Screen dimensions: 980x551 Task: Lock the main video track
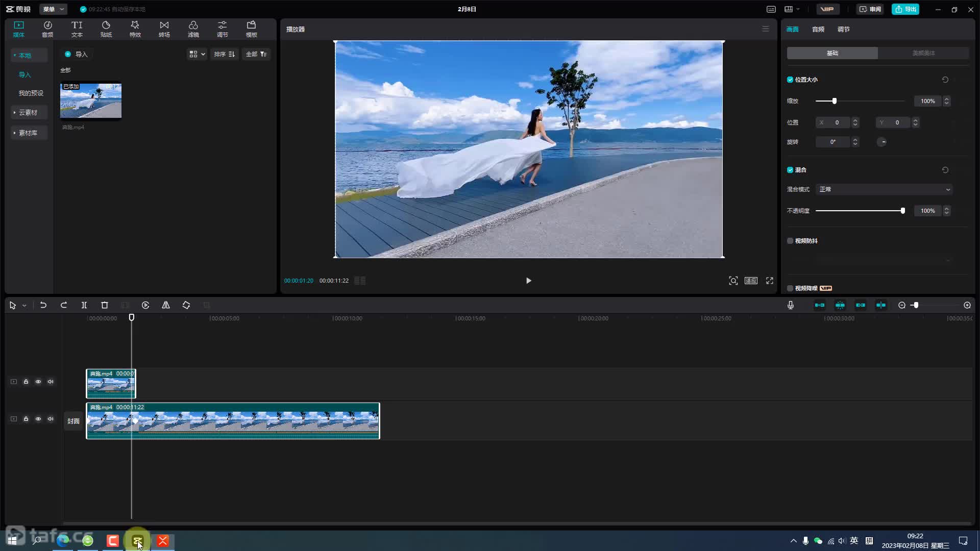(x=26, y=419)
